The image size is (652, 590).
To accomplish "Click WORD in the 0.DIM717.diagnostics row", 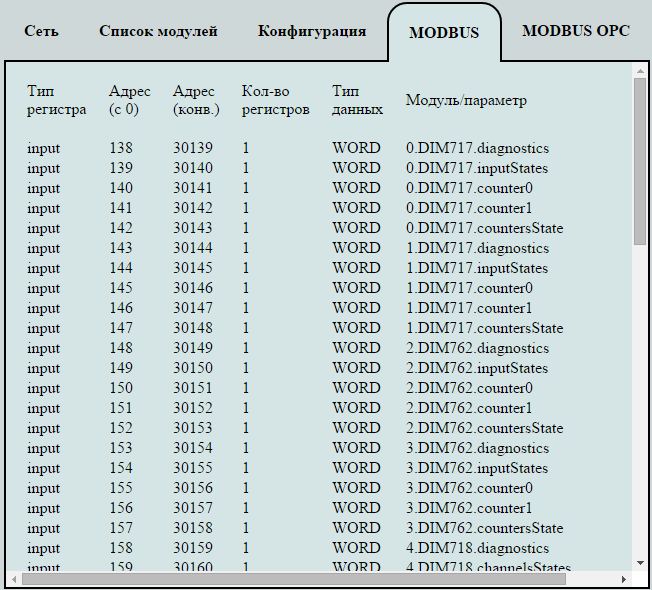I will click(x=356, y=148).
